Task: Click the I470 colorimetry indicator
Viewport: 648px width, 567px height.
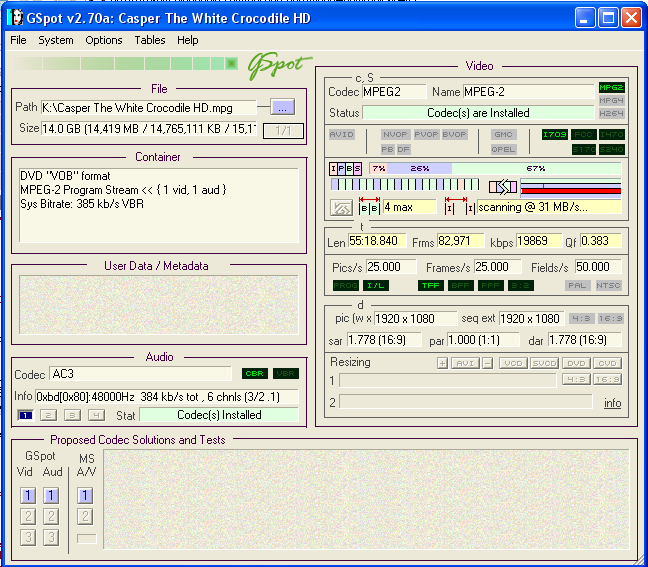Action: [612, 134]
